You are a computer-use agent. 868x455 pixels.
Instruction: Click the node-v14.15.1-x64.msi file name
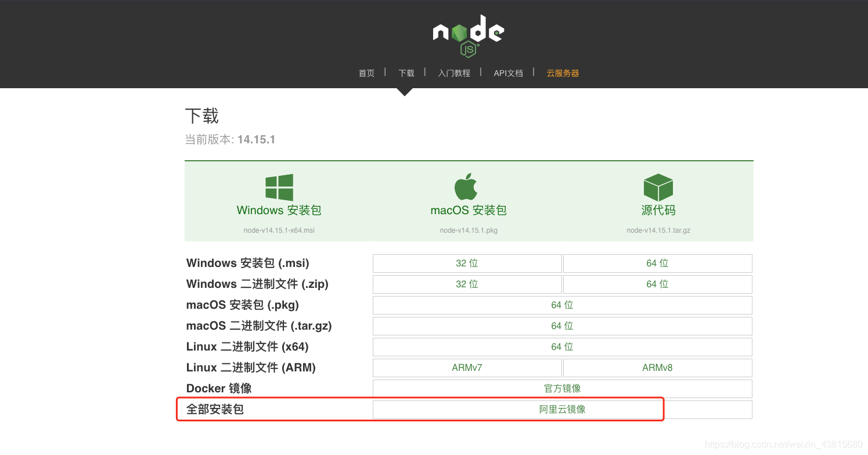279,230
